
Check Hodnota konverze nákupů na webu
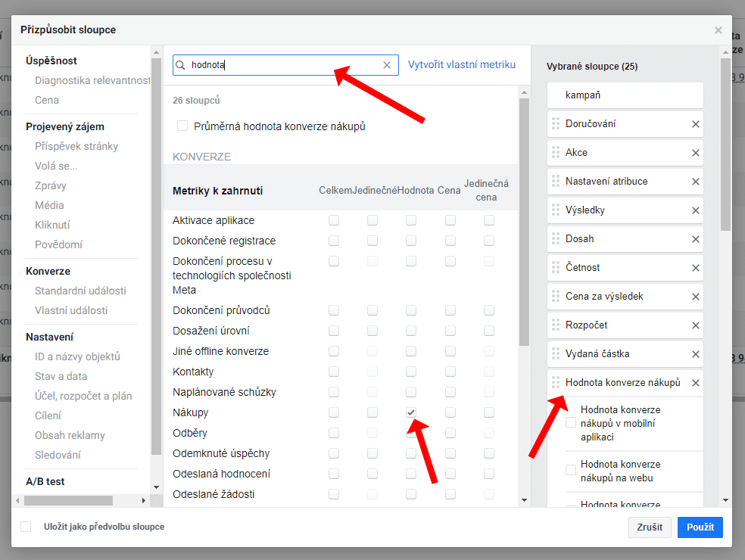coord(572,471)
